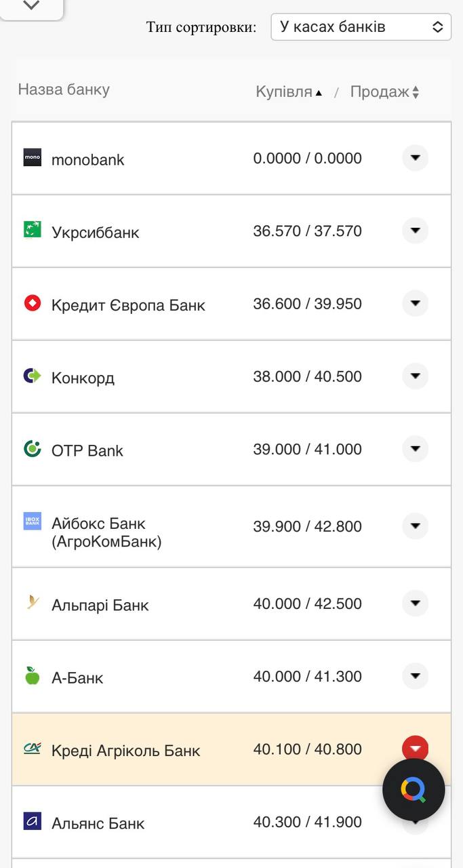Screen dimensions: 463x868
Task: Click the Назва банку column header
Action: pyautogui.click(x=63, y=90)
